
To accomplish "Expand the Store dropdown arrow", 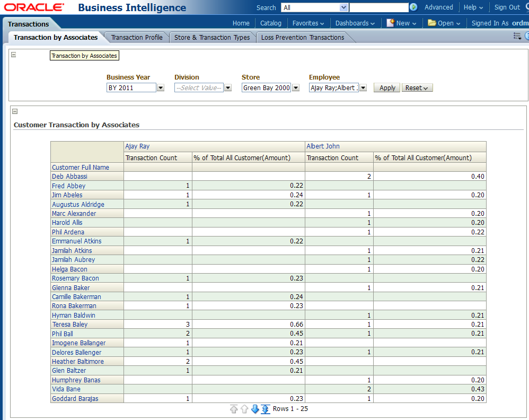I will pos(296,88).
